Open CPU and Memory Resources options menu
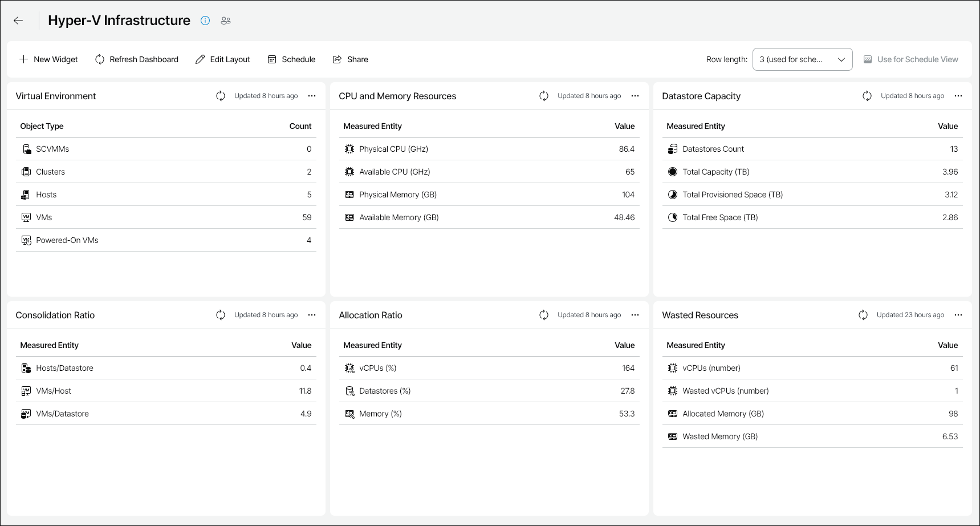980x526 pixels. coord(635,96)
